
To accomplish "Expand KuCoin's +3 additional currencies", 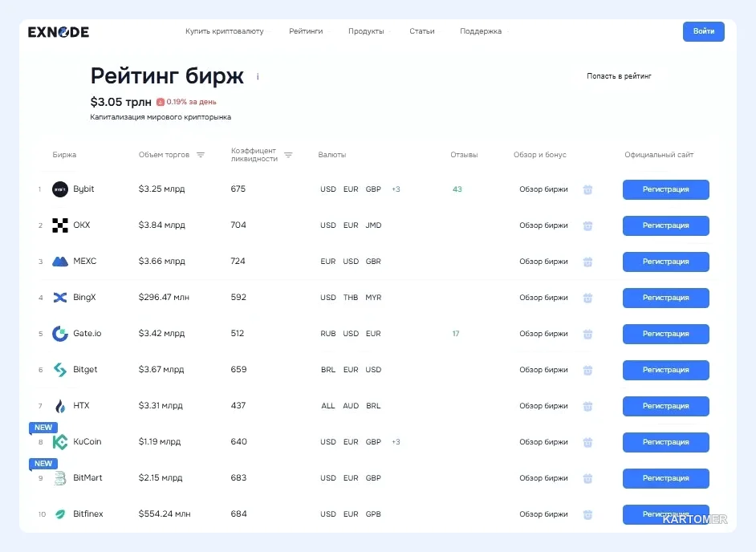I will pos(396,441).
